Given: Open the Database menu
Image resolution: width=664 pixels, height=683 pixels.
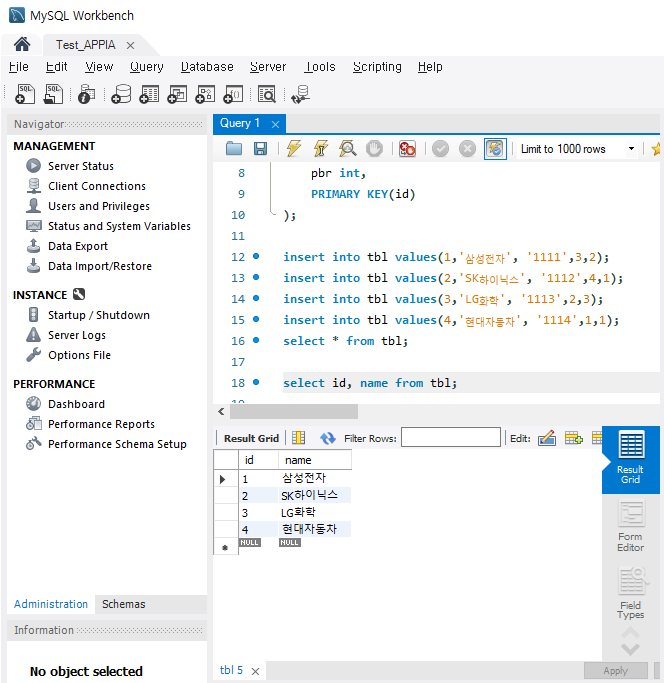Looking at the screenshot, I should [x=207, y=67].
